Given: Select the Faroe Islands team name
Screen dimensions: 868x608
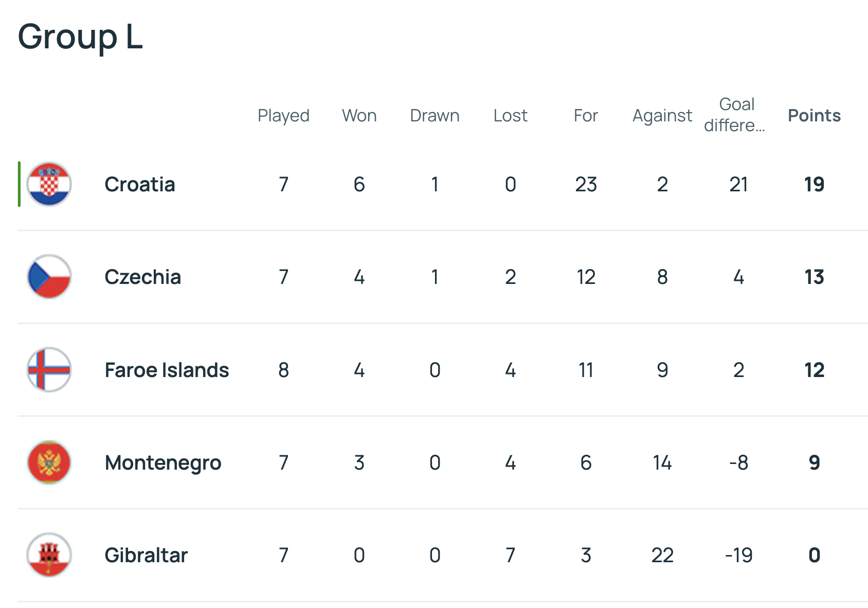Looking at the screenshot, I should [x=167, y=370].
